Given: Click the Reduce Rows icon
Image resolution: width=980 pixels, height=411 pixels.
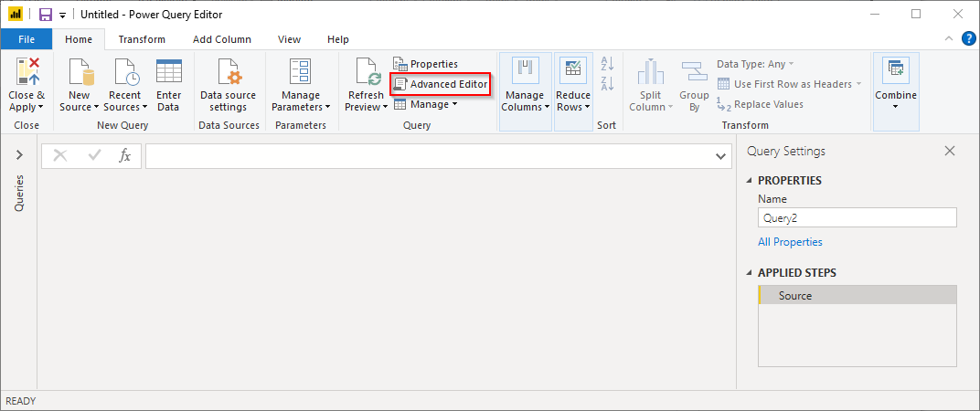Looking at the screenshot, I should pos(572,70).
